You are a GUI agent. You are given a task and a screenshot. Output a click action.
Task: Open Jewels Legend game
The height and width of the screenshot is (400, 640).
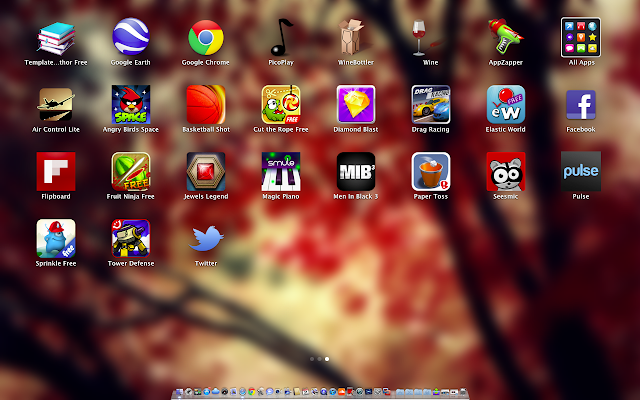coord(206,171)
